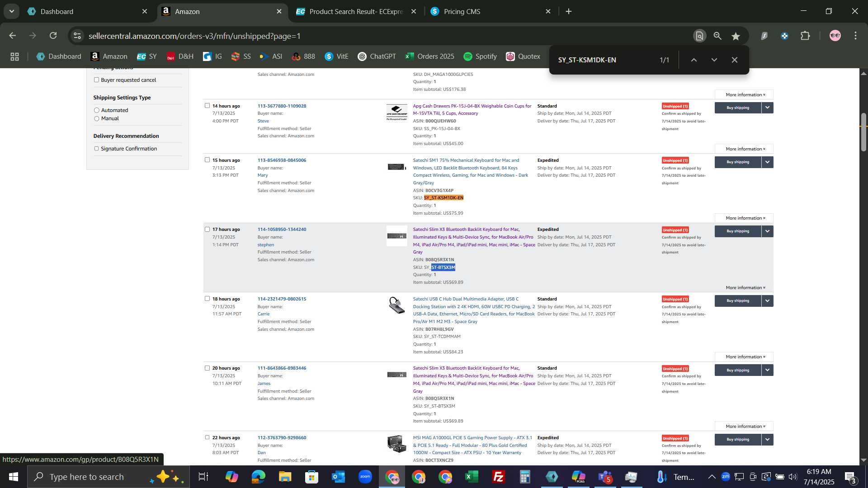Open Excel from the taskbar
Viewport: 868px width, 488px height.
coord(472,477)
